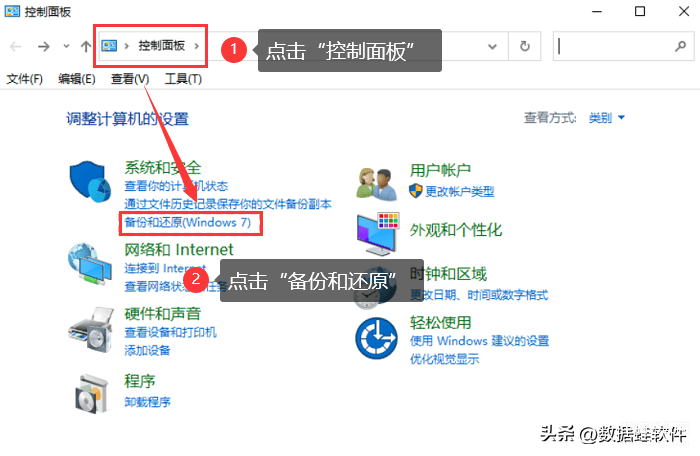Open the 文件(F) menu

25,79
